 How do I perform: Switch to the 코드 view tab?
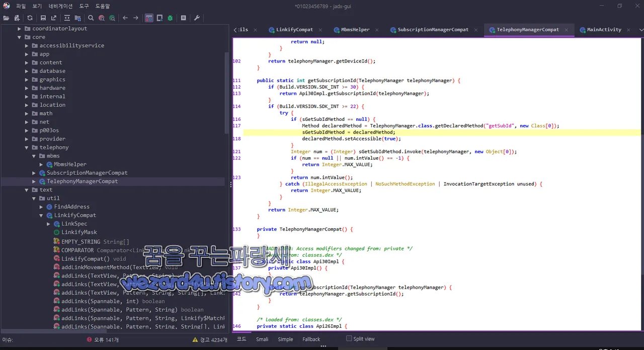[242, 339]
